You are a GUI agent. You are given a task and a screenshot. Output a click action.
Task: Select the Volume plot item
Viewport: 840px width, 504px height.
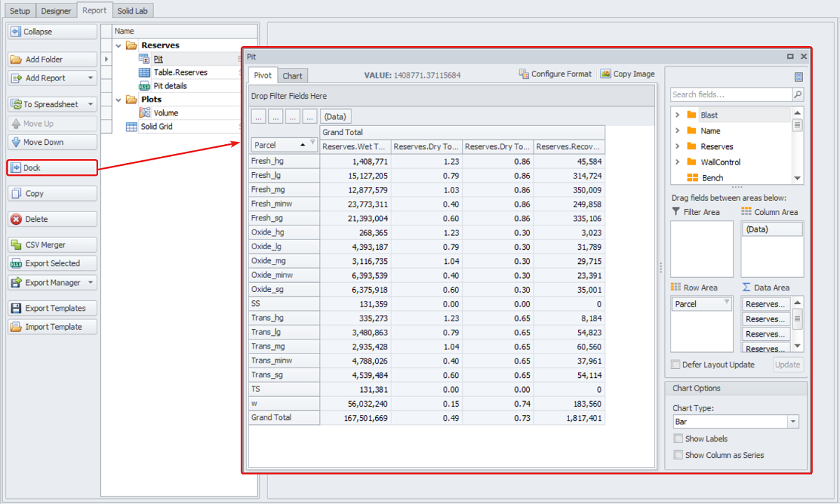pos(165,113)
